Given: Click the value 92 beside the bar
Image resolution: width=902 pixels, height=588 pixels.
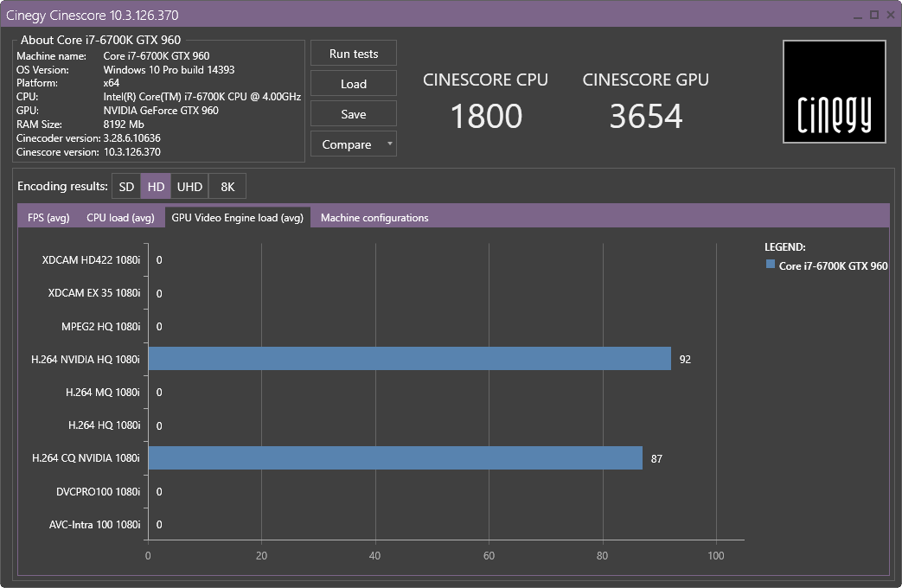Looking at the screenshot, I should (x=685, y=360).
